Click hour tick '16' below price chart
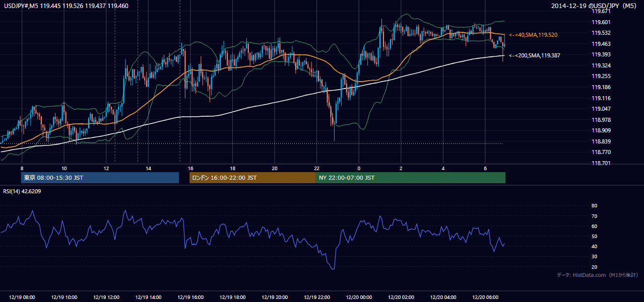The image size is (644, 302). point(190,168)
